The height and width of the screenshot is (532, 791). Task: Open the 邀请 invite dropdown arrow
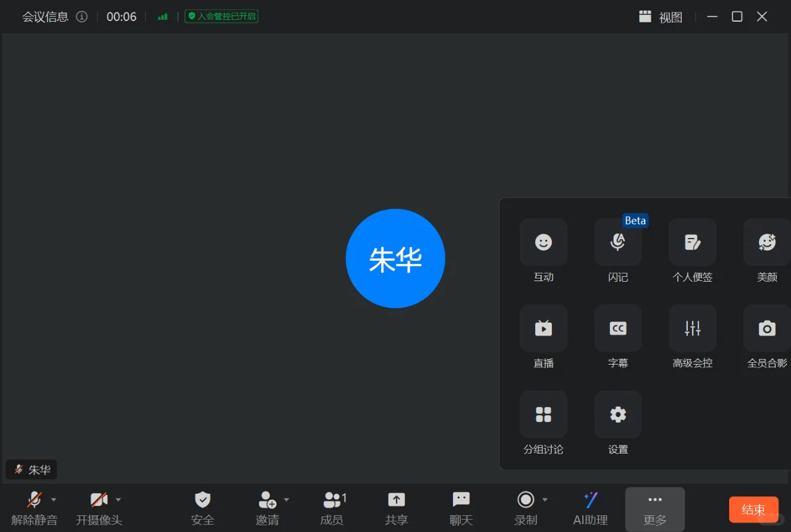click(286, 499)
